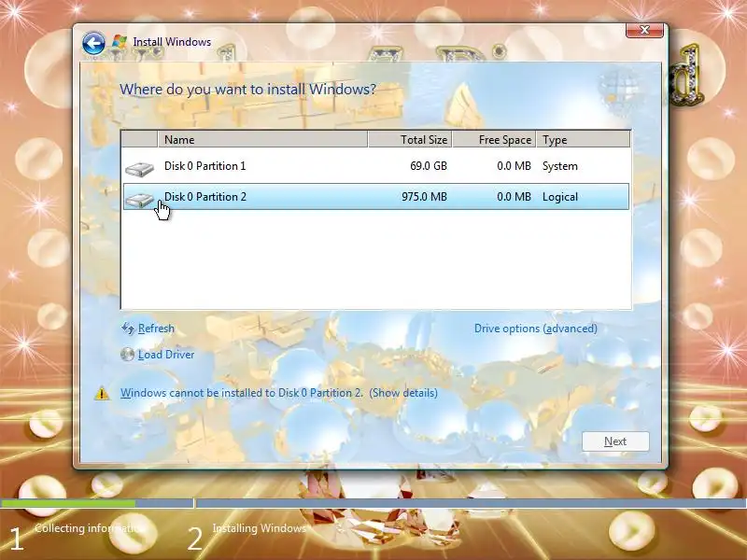The image size is (747, 560).
Task: Refresh the partition list
Action: [x=156, y=329]
